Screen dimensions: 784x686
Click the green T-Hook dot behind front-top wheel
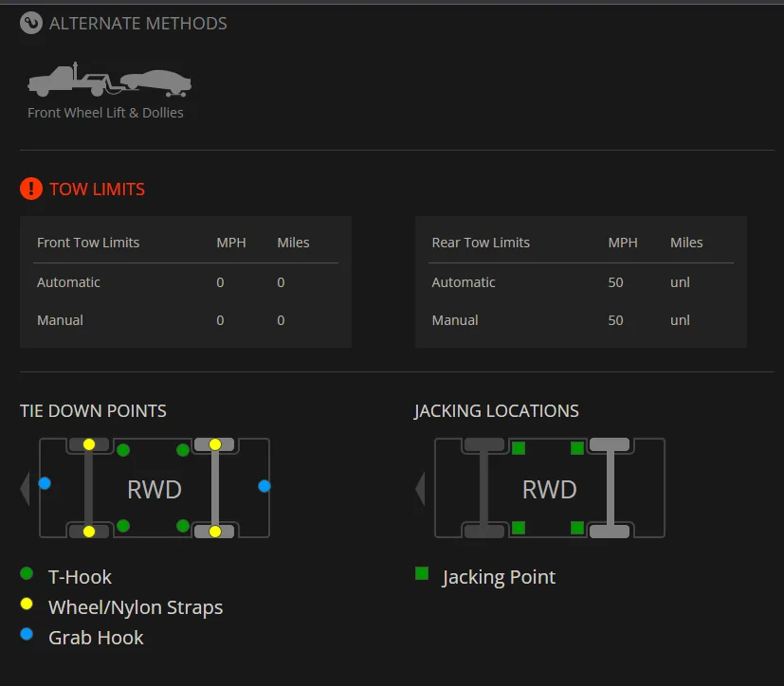pyautogui.click(x=123, y=450)
